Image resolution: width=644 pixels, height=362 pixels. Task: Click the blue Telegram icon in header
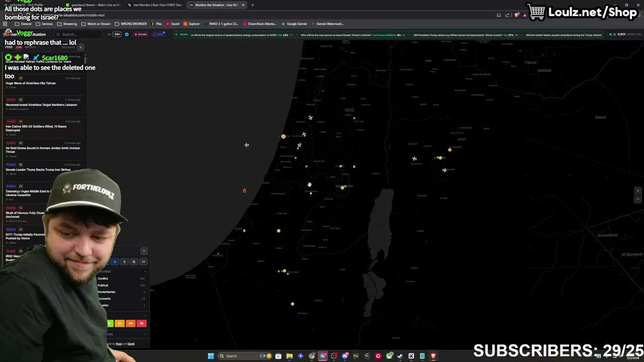(x=127, y=34)
